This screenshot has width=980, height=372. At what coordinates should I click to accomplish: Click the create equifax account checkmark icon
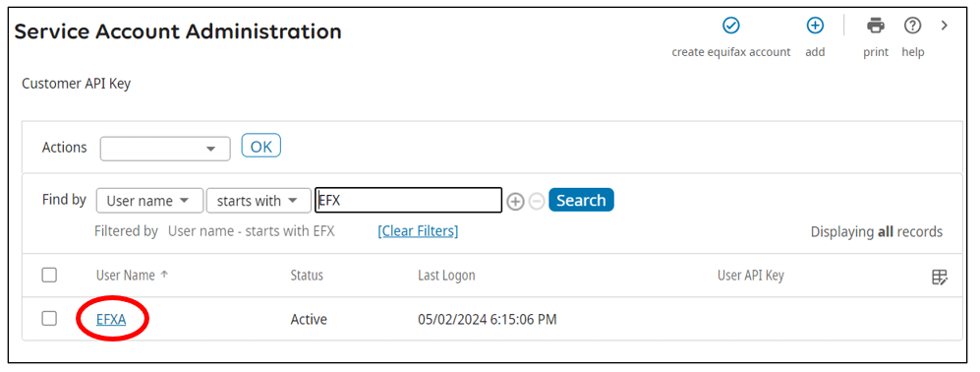tap(730, 25)
